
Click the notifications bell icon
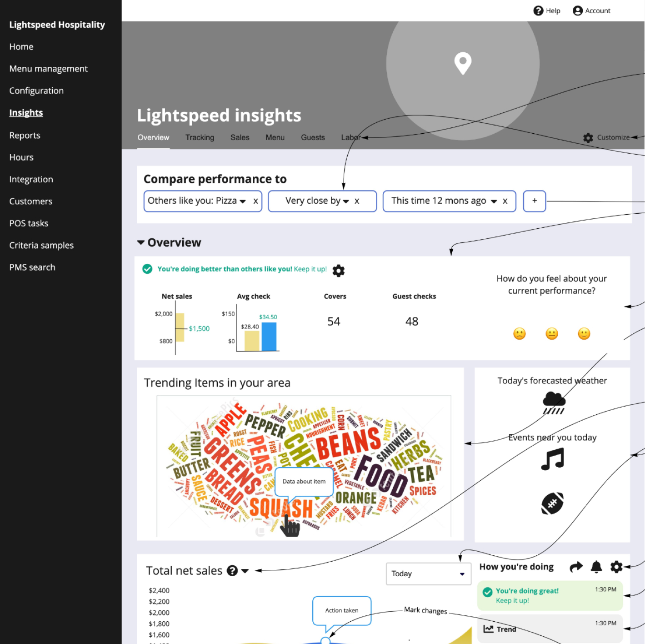pos(596,567)
